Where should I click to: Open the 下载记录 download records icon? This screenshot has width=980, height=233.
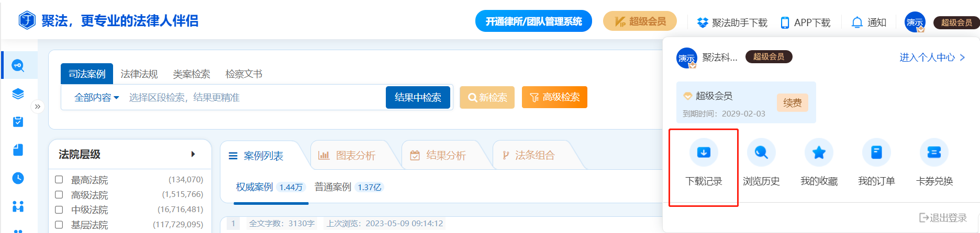tap(704, 153)
